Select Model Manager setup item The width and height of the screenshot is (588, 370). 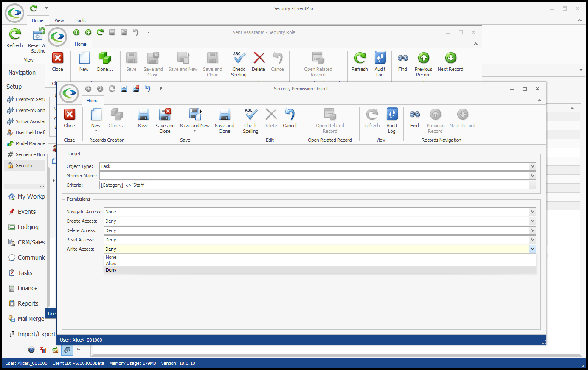[x=25, y=143]
